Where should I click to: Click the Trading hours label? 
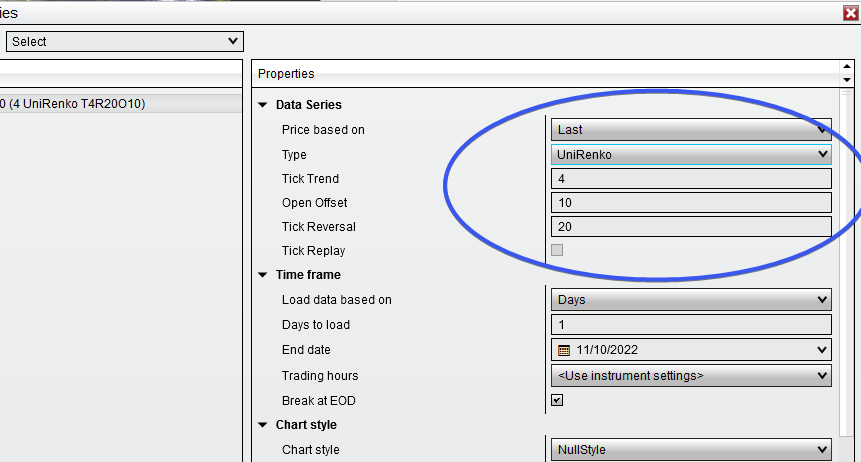tap(320, 376)
